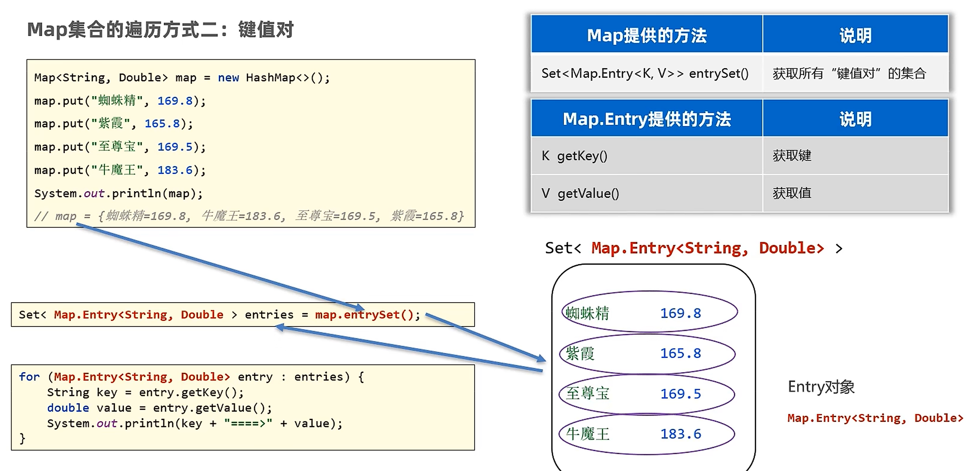Click the 紫霞 165.8 entry oval
This screenshot has width=980, height=471.
pyautogui.click(x=647, y=353)
